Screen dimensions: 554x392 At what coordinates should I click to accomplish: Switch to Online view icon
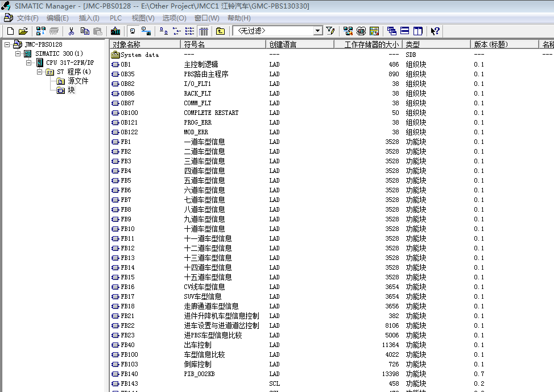pos(146,31)
